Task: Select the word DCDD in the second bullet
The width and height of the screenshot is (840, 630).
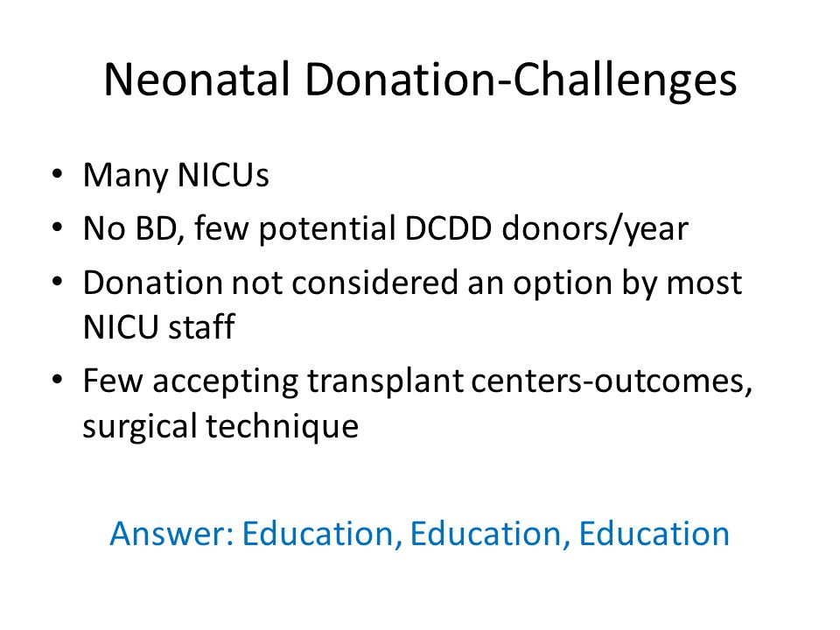Action: click(x=448, y=228)
